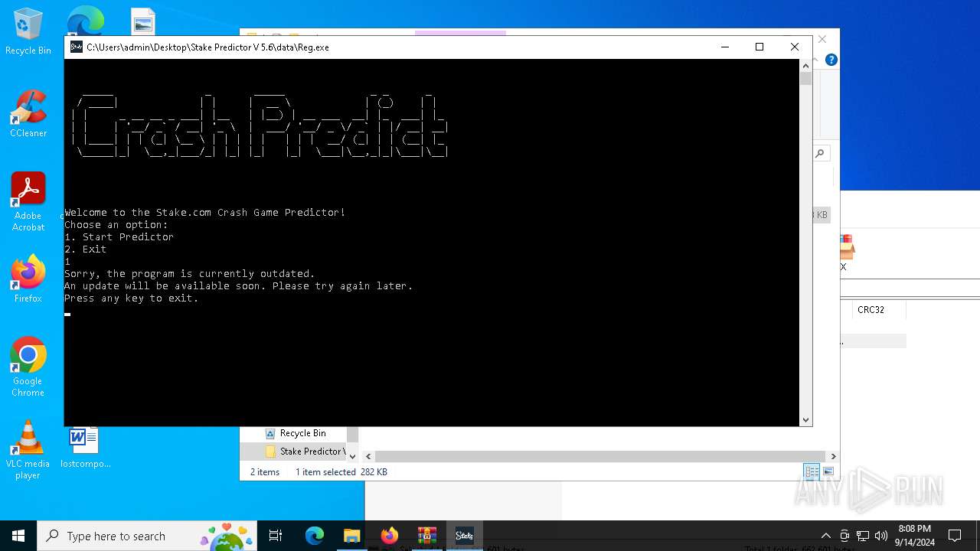Click the '2 items' status bar text
Viewport: 980px width, 551px height.
coord(265,472)
